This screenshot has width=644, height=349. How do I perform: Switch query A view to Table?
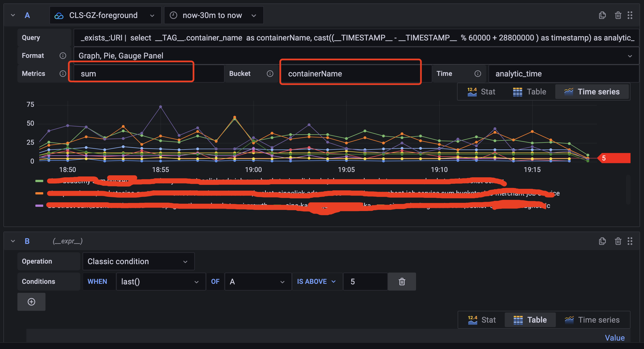(x=529, y=92)
